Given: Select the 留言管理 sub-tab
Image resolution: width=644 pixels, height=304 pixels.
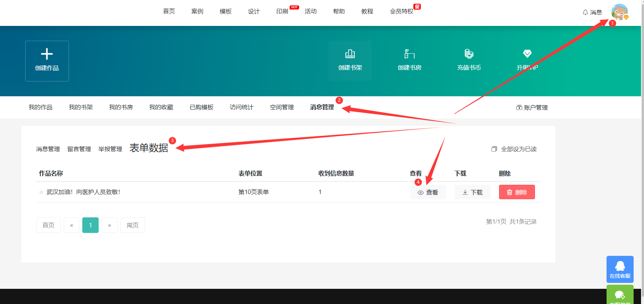Looking at the screenshot, I should [x=79, y=149].
